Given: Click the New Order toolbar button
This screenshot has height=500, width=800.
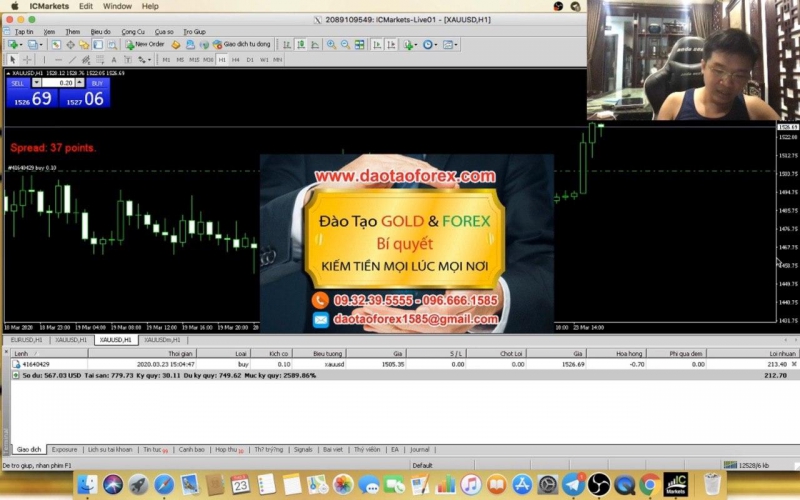Looking at the screenshot, I should (x=145, y=45).
